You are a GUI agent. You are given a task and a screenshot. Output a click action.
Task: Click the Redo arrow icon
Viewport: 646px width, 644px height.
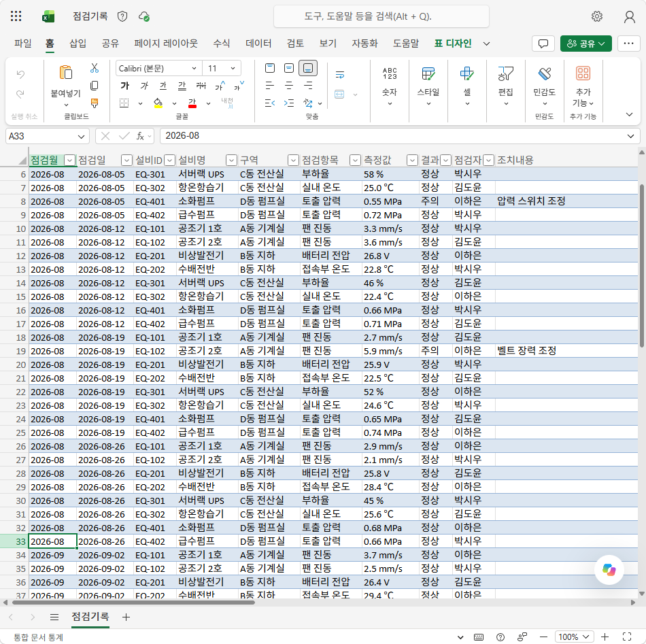[20, 95]
